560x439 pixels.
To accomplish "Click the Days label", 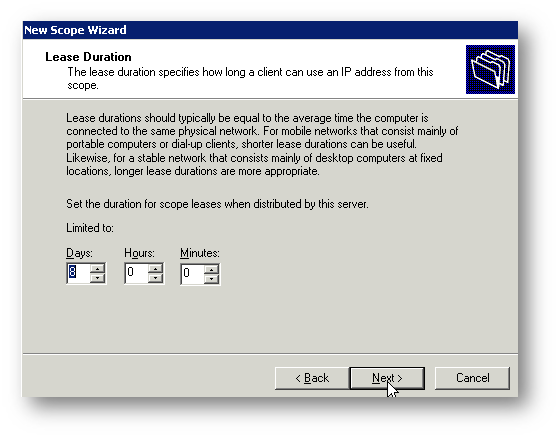I will [79, 253].
